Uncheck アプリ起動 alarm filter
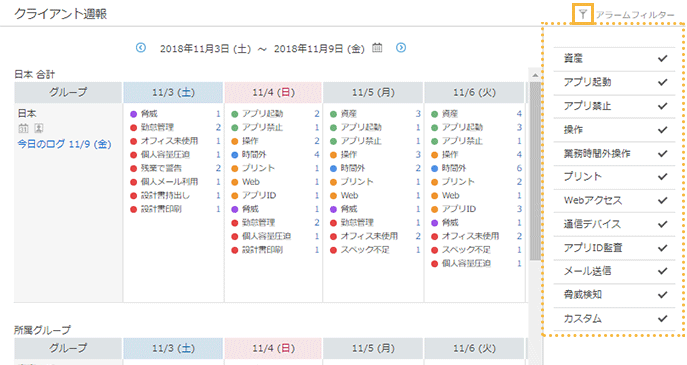687x365 pixels. pos(662,82)
